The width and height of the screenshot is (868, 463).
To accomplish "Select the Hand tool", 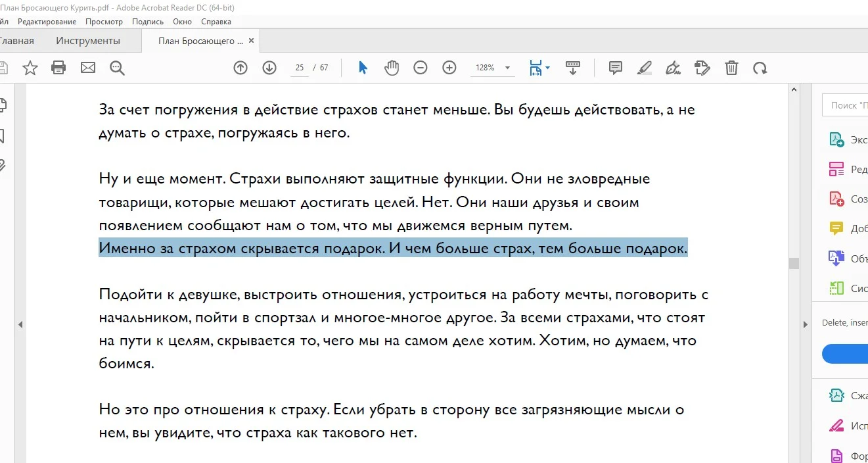I will [392, 67].
